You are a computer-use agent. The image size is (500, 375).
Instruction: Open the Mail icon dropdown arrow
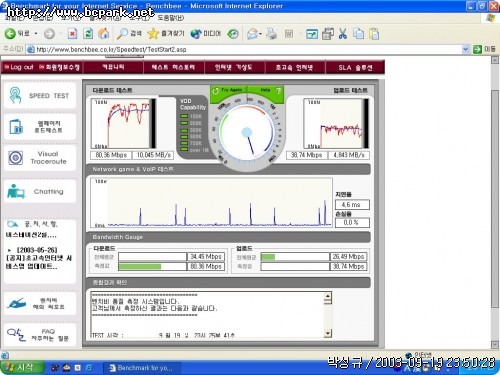[x=260, y=34]
